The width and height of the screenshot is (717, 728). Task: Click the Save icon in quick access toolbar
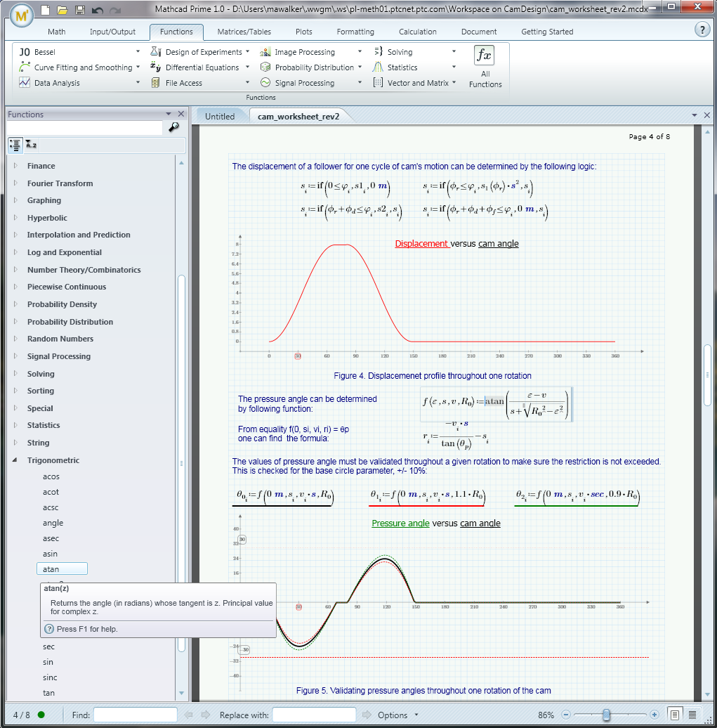[x=80, y=11]
